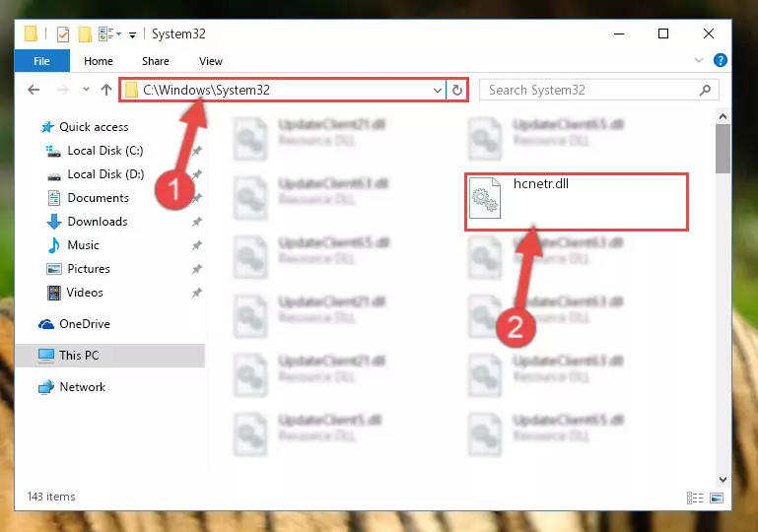Refresh the System32 folder view

click(456, 91)
